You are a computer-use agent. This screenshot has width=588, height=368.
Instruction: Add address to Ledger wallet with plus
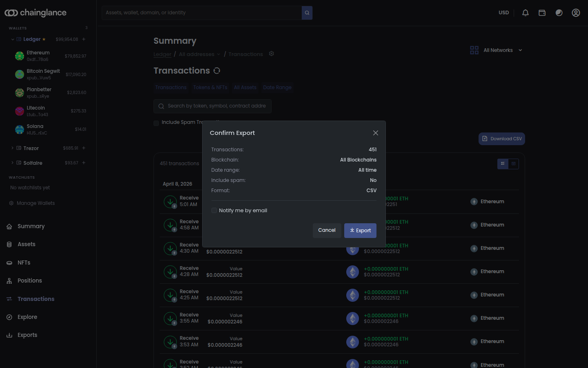point(84,39)
